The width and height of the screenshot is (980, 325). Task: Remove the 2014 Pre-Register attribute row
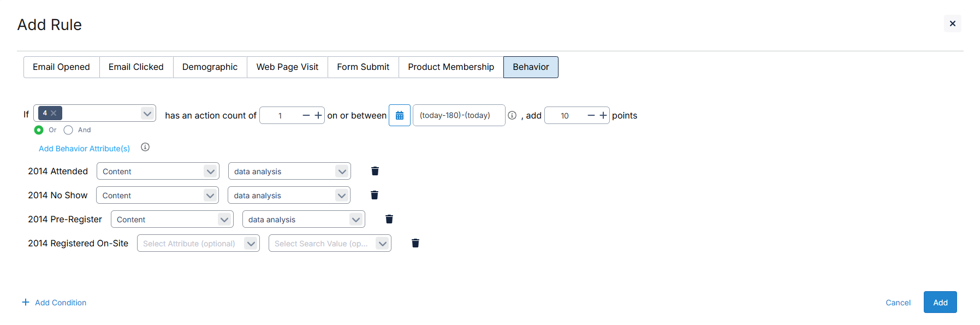click(x=389, y=218)
